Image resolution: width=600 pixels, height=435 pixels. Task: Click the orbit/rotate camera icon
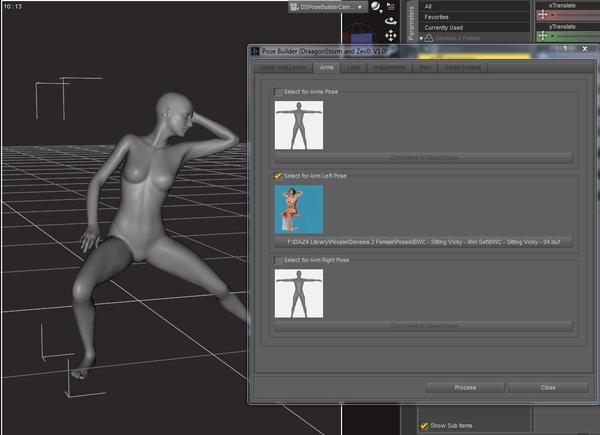coord(389,21)
